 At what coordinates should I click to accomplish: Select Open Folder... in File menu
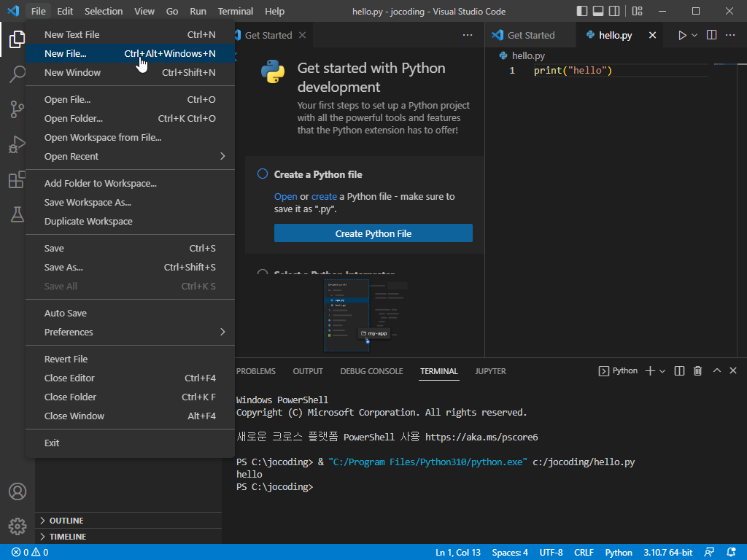(x=130, y=119)
